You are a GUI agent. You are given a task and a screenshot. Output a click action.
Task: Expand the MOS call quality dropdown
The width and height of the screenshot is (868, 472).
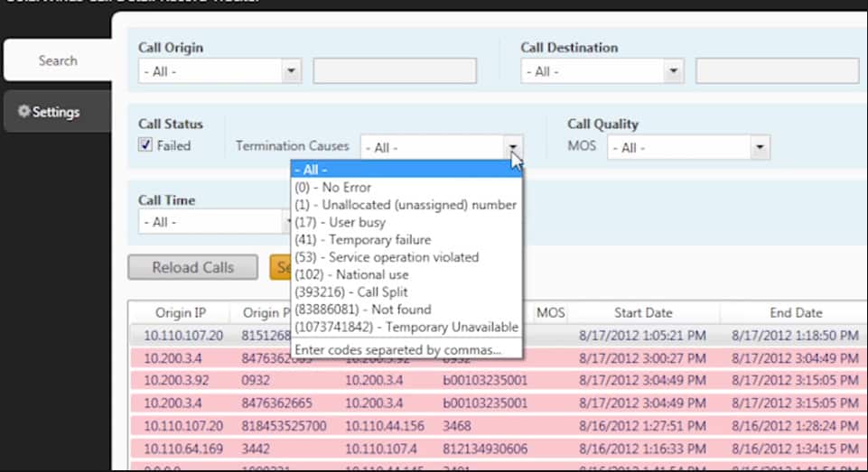tap(688, 147)
